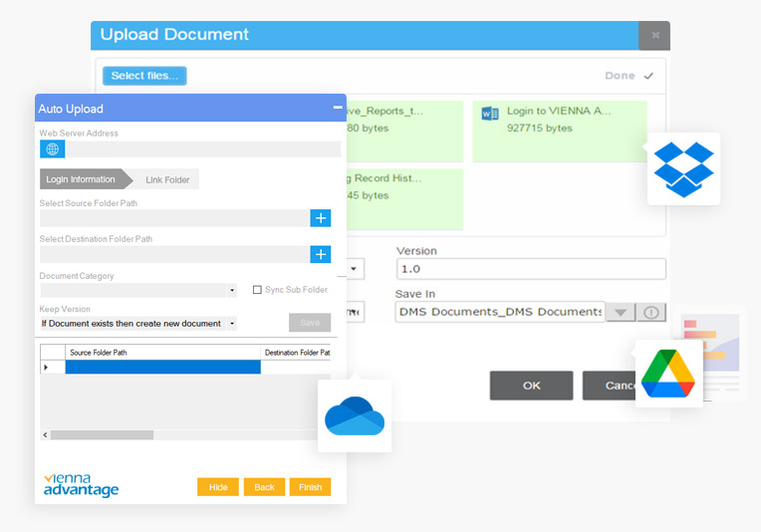Open the dropdown left of the Version field
761x532 pixels.
(x=355, y=269)
